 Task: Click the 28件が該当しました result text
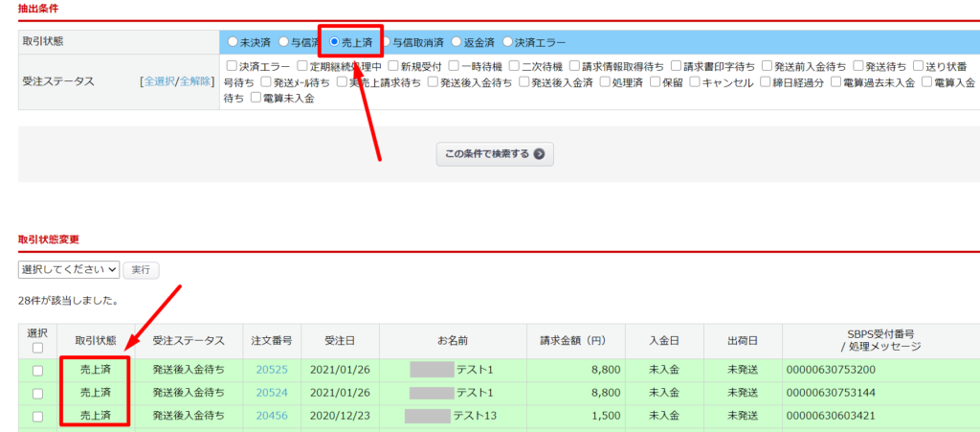[x=69, y=301]
